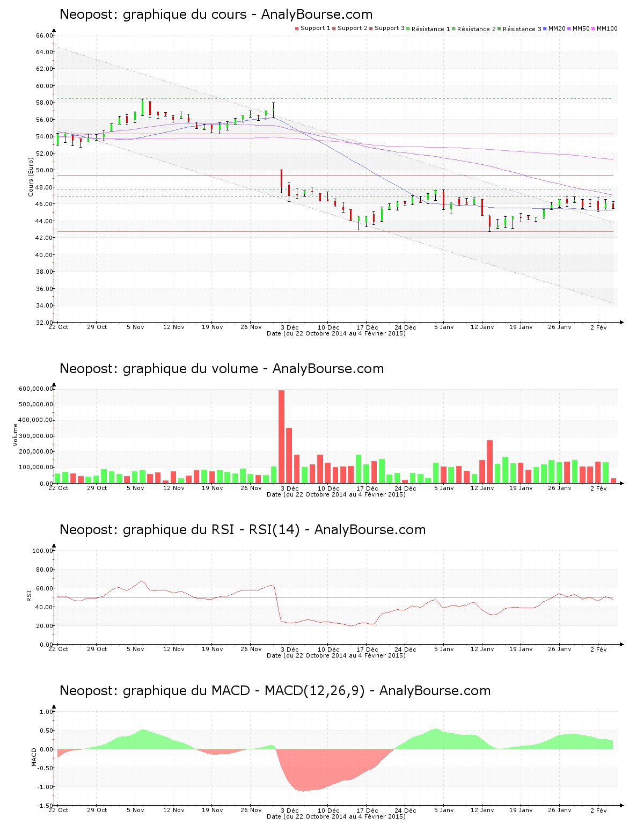Click the tallest red volume bar

(281, 436)
